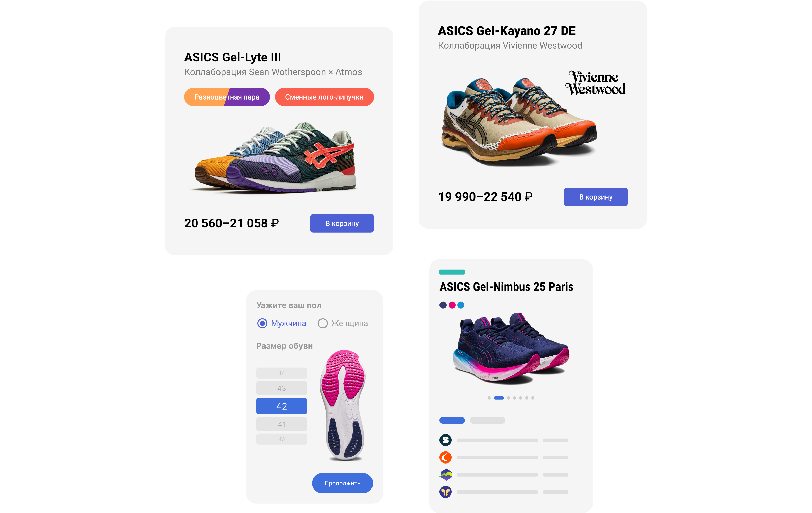
Task: Select shoe size 42 in the picker
Action: [x=282, y=406]
